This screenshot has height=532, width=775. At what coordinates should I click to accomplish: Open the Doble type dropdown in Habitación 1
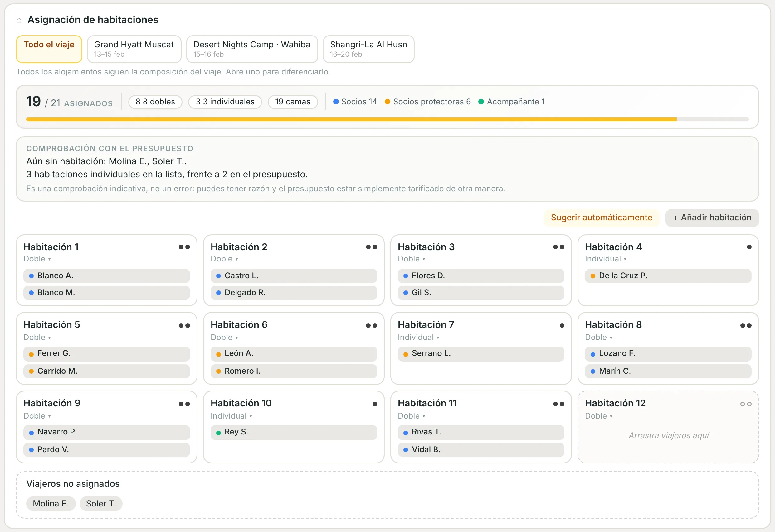[37, 259]
